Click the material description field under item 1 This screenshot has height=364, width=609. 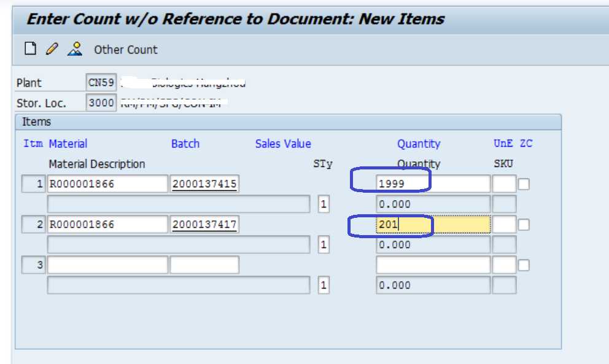click(x=179, y=204)
